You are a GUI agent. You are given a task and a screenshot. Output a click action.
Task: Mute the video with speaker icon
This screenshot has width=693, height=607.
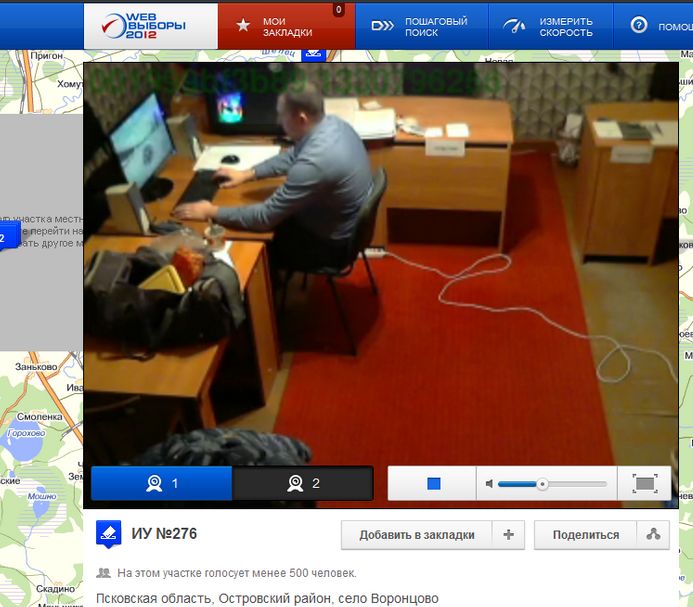point(489,484)
